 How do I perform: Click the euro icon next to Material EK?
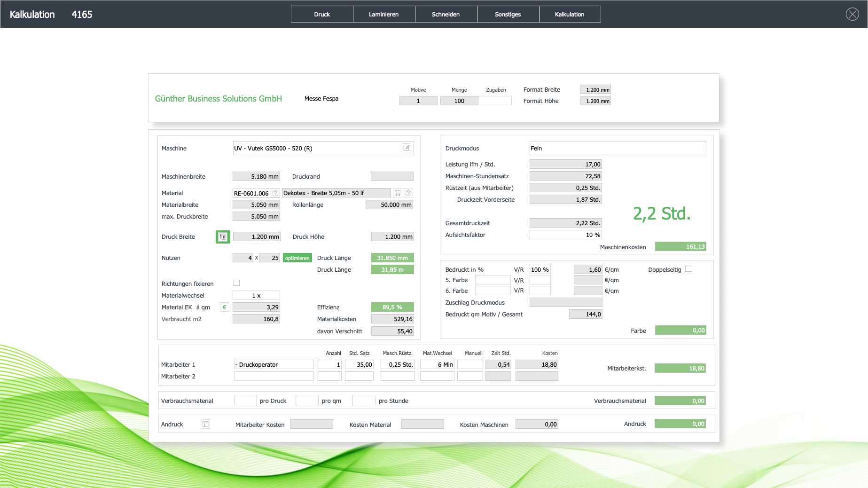point(225,307)
